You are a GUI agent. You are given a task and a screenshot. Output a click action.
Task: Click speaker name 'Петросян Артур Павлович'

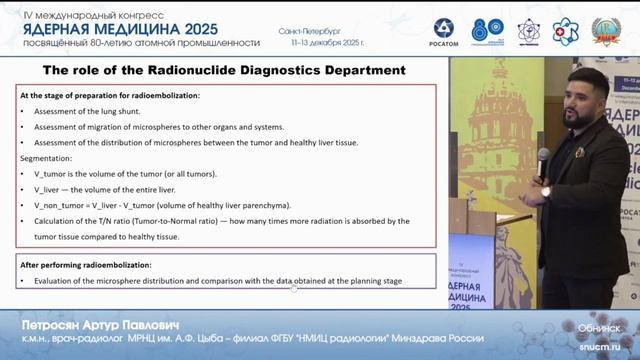[100, 325]
